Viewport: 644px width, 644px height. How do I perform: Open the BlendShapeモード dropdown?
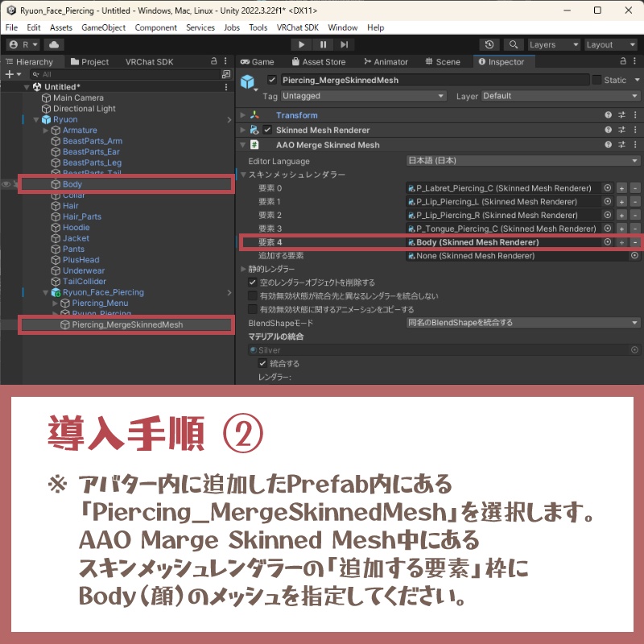[522, 323]
